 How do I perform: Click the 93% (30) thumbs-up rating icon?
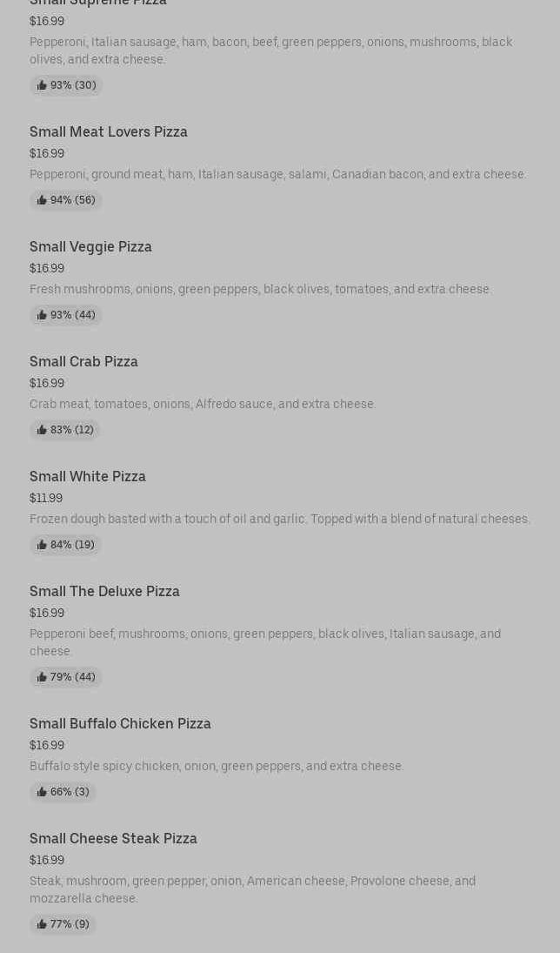pyautogui.click(x=42, y=85)
